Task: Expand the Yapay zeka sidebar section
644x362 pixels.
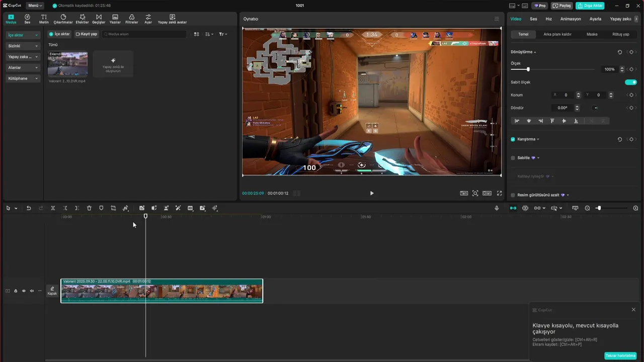Action: tap(23, 57)
